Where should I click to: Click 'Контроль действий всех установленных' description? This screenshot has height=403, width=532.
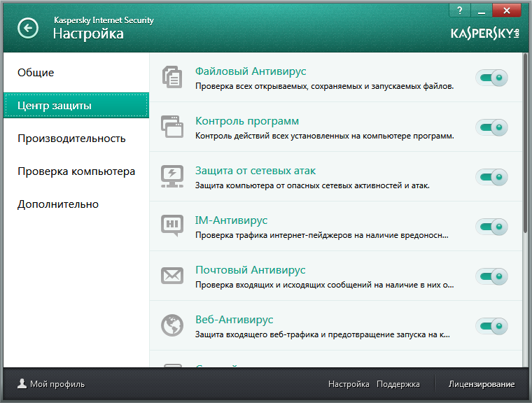point(324,136)
